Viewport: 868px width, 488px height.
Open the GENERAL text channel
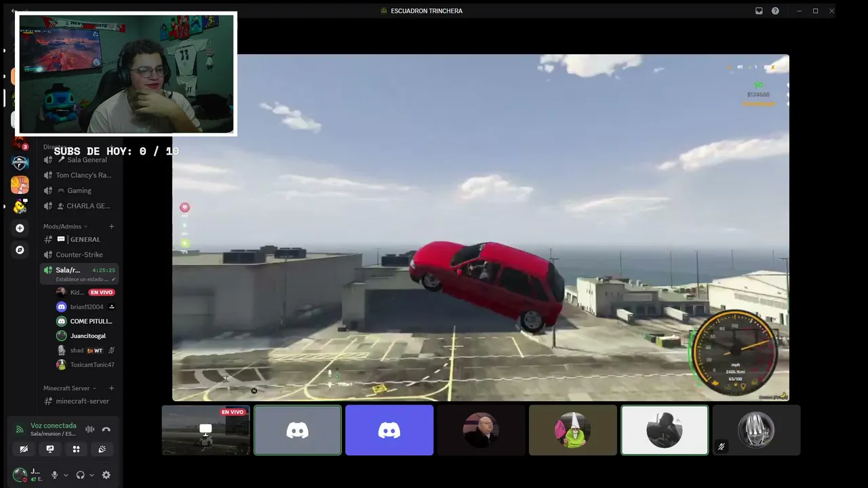[79, 239]
